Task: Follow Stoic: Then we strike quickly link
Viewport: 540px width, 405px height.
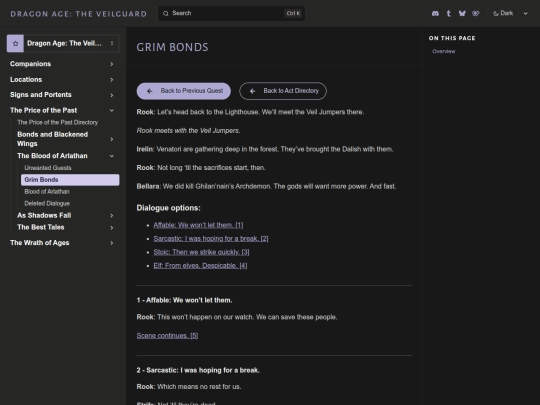Action: coord(201,252)
